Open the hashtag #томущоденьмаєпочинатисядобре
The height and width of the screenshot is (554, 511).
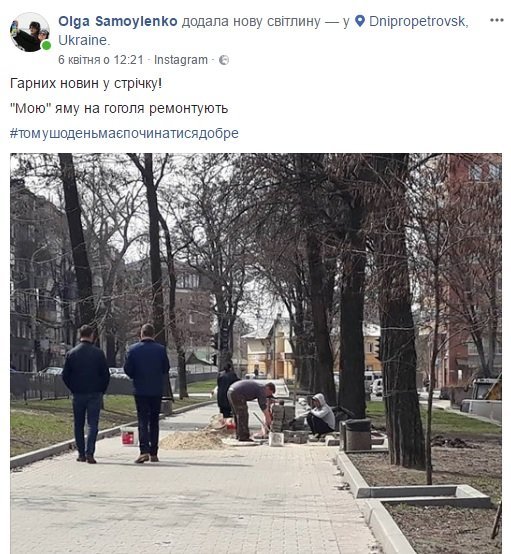coord(124,134)
